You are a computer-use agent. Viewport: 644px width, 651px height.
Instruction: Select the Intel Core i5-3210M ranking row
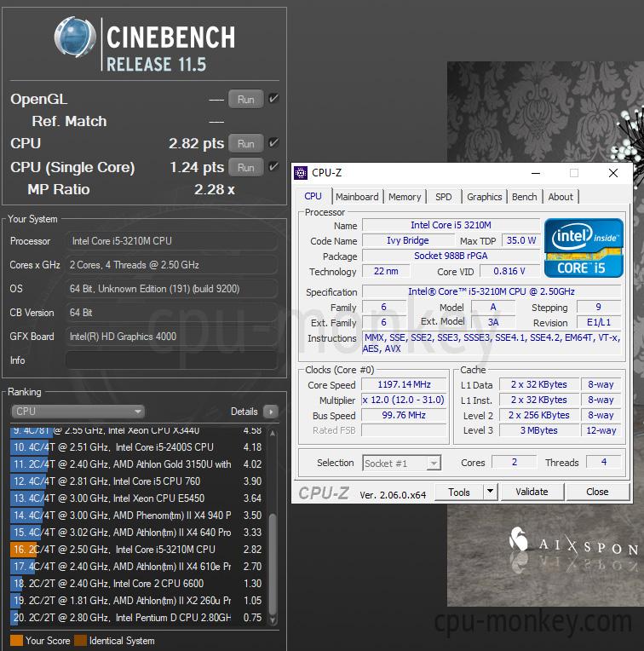click(138, 550)
